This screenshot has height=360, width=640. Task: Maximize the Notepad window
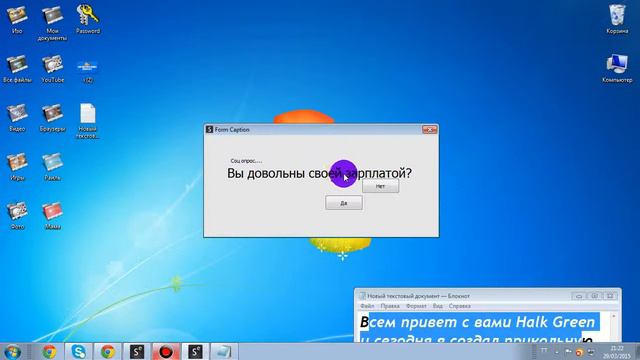(x=594, y=296)
